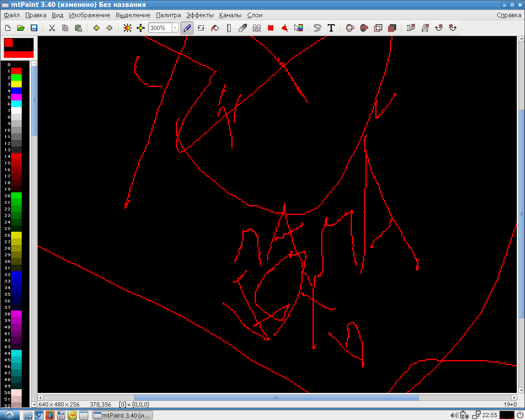Undo the last action with the left arrow

pos(96,28)
